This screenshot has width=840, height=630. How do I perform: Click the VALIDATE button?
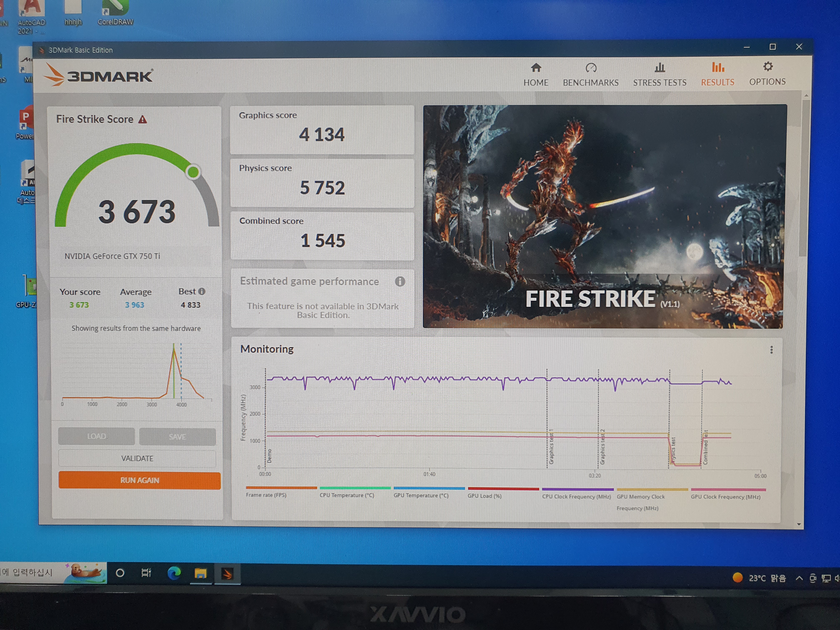click(x=137, y=458)
